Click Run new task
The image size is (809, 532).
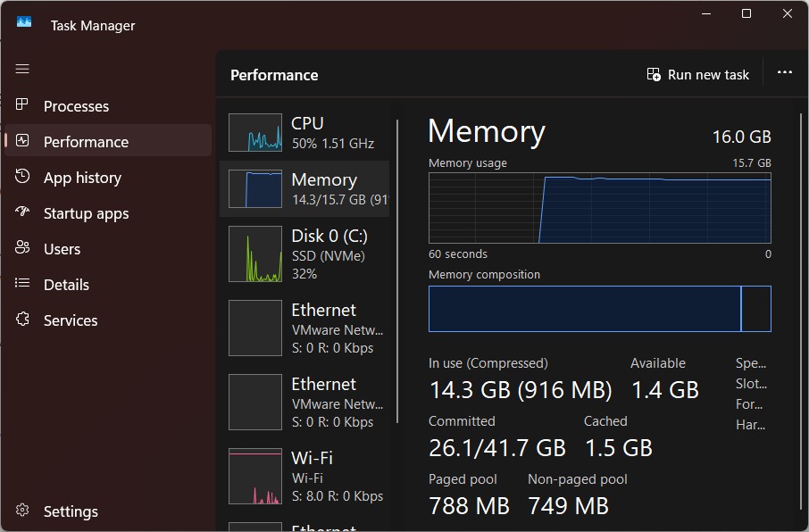[x=697, y=74]
